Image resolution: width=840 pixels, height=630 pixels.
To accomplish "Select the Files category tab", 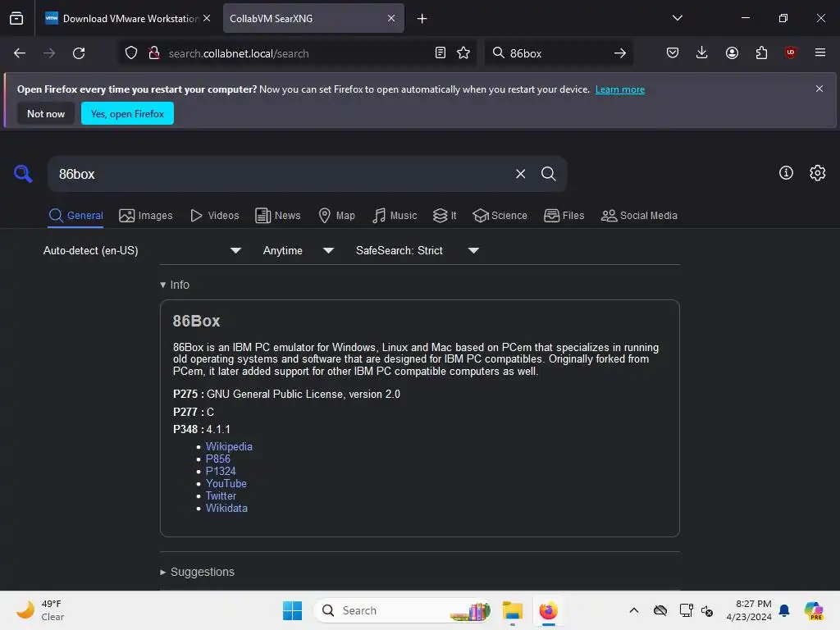I will [564, 216].
